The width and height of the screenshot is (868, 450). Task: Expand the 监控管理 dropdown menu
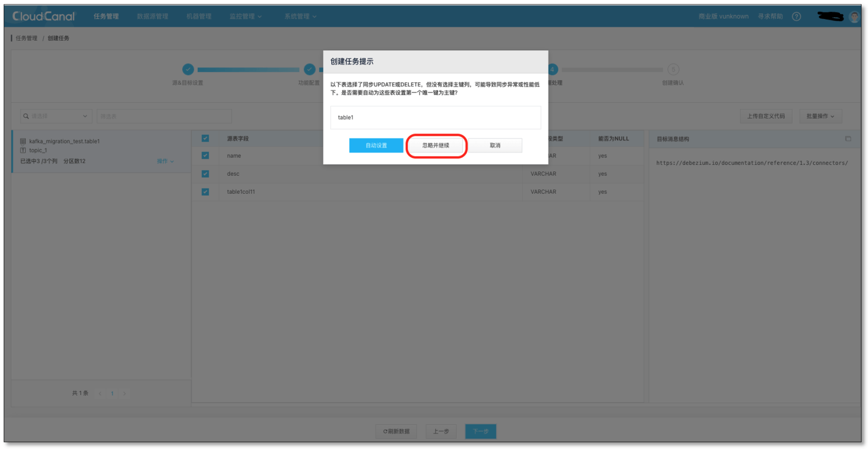tap(245, 17)
